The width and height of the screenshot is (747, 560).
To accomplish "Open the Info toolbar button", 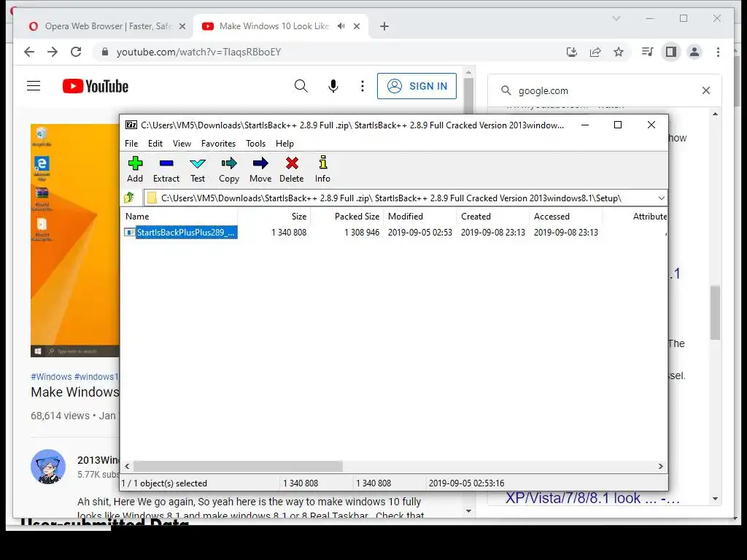I will click(322, 169).
